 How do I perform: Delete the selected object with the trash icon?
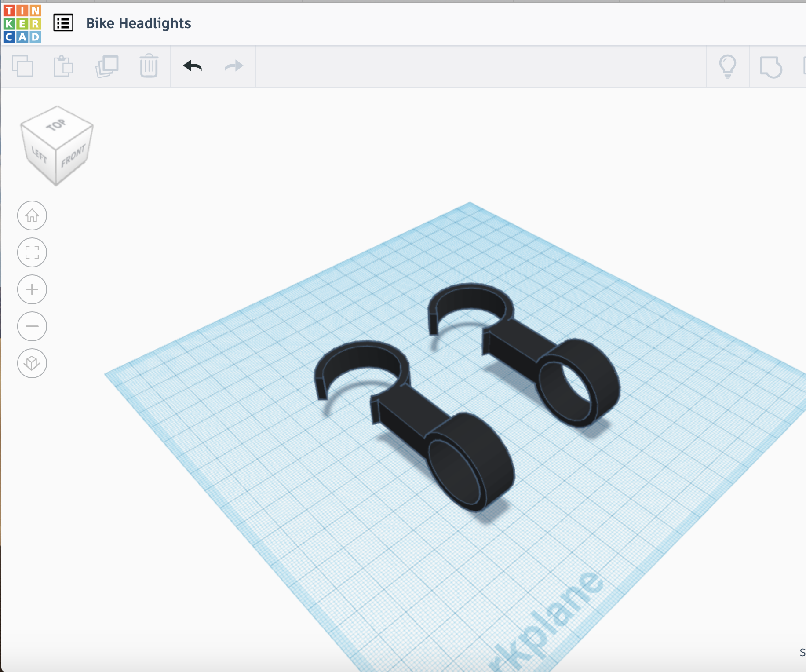coord(148,66)
